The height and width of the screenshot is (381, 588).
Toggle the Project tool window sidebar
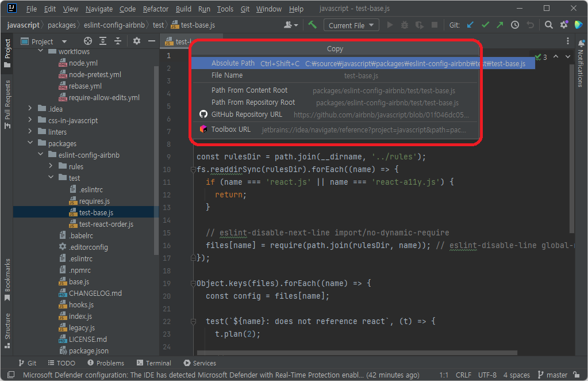point(7,52)
